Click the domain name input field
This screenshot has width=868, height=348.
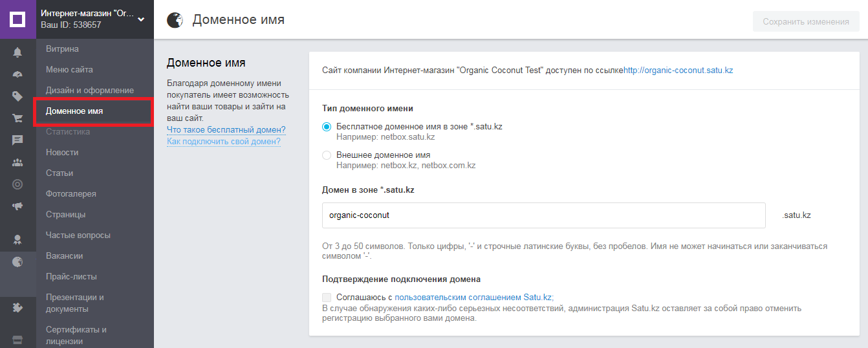pyautogui.click(x=543, y=215)
